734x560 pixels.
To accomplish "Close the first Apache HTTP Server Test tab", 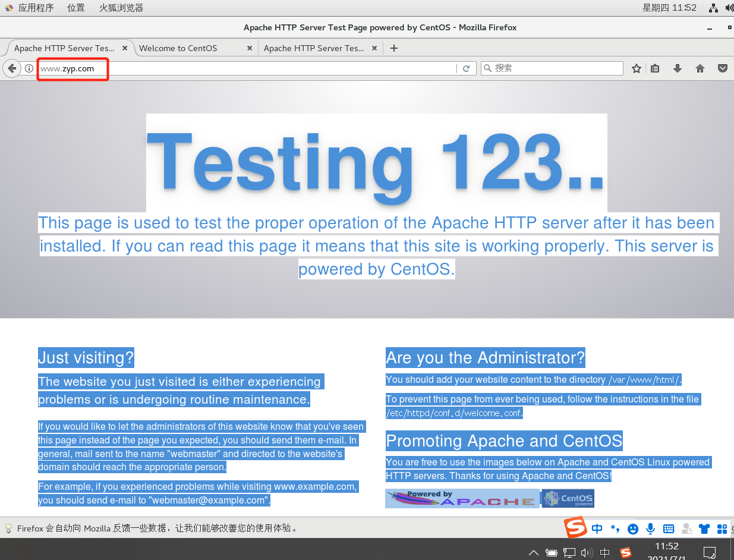I will coord(125,48).
